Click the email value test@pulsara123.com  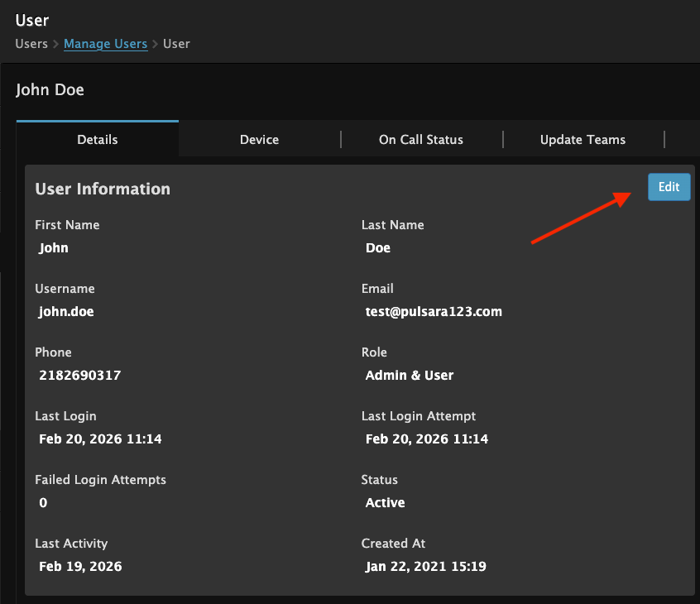pos(434,312)
